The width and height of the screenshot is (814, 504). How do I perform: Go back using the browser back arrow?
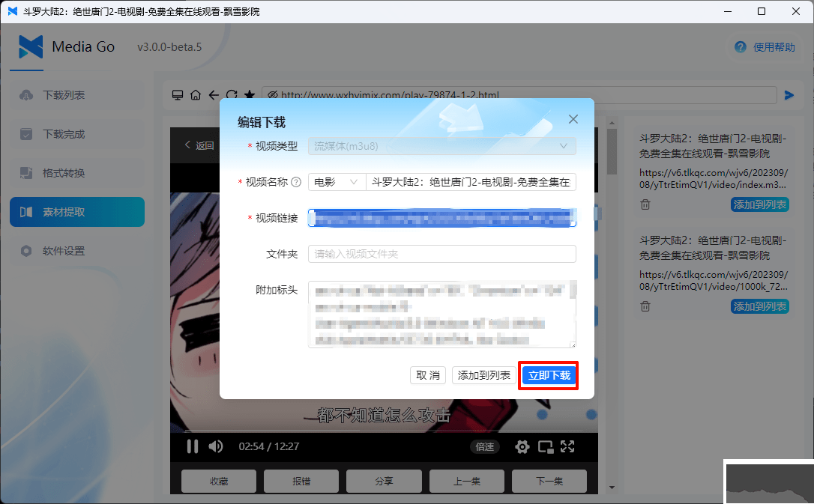point(214,94)
